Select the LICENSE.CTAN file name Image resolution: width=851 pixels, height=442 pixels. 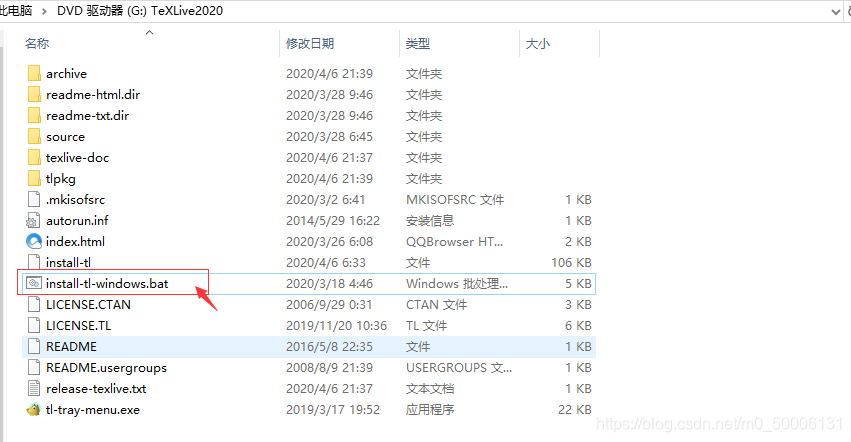(88, 304)
